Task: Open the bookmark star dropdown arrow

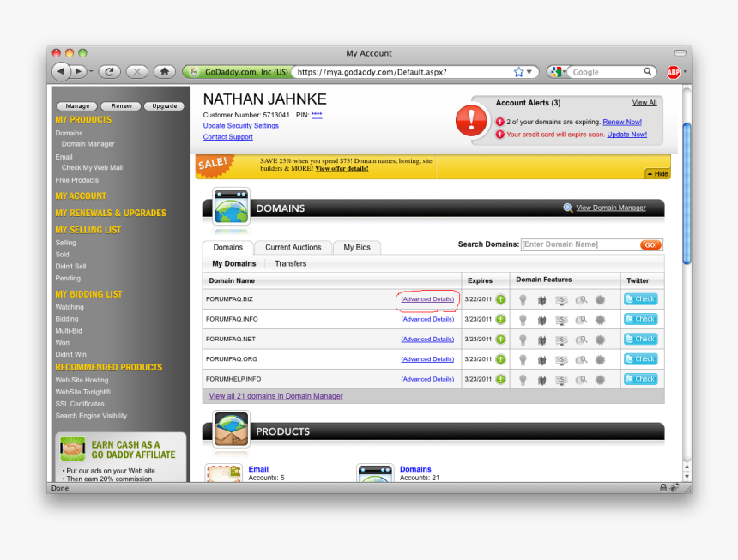Action: [529, 72]
